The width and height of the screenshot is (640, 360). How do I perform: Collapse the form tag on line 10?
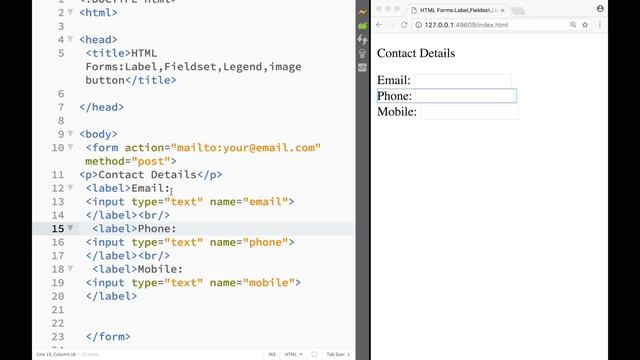pos(70,147)
